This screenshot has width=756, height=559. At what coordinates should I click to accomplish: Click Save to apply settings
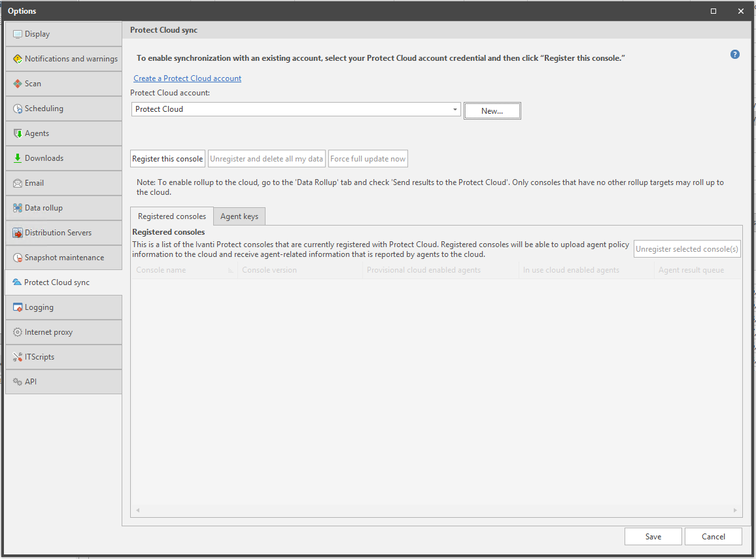tap(653, 536)
